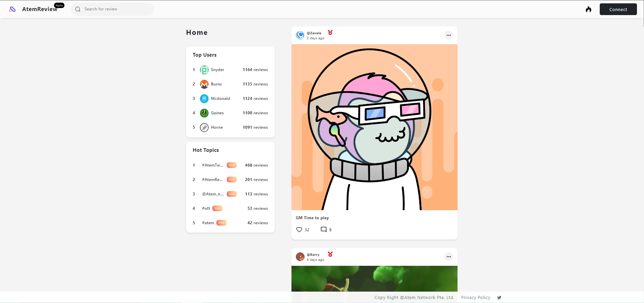Go to AtemReview home via title
644x303 pixels.
point(40,9)
